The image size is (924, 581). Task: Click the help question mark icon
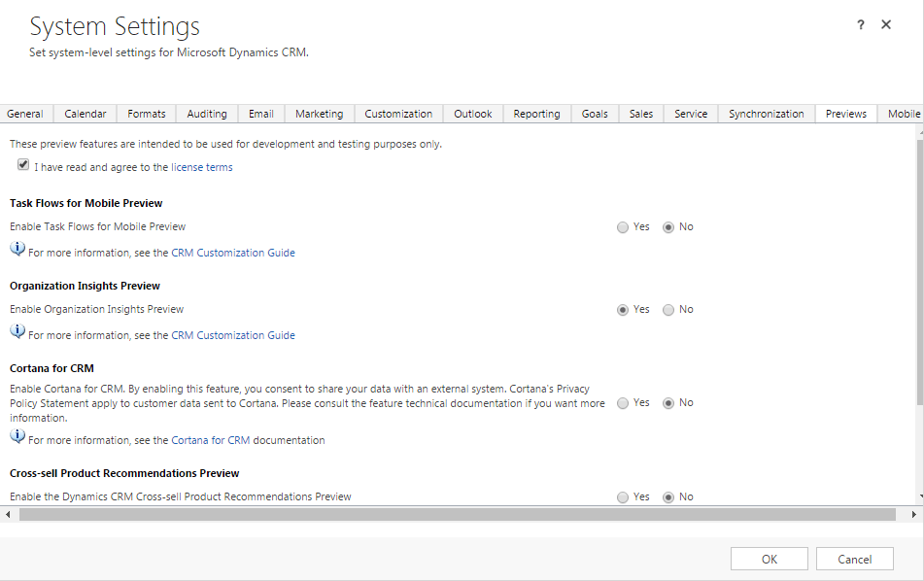point(860,24)
